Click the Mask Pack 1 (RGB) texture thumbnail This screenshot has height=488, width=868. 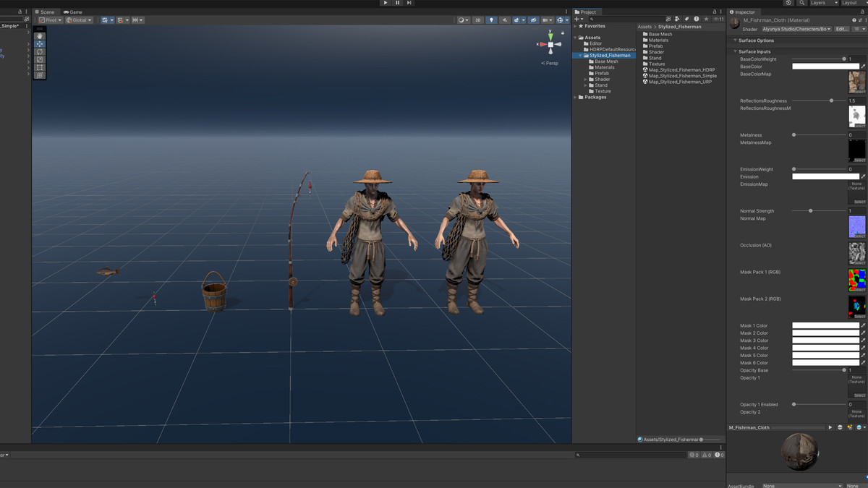tap(856, 281)
